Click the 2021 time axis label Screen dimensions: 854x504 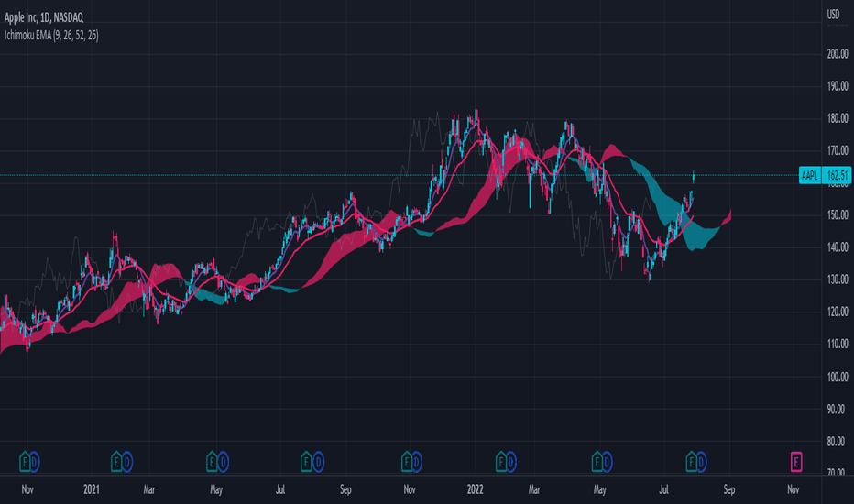point(92,489)
